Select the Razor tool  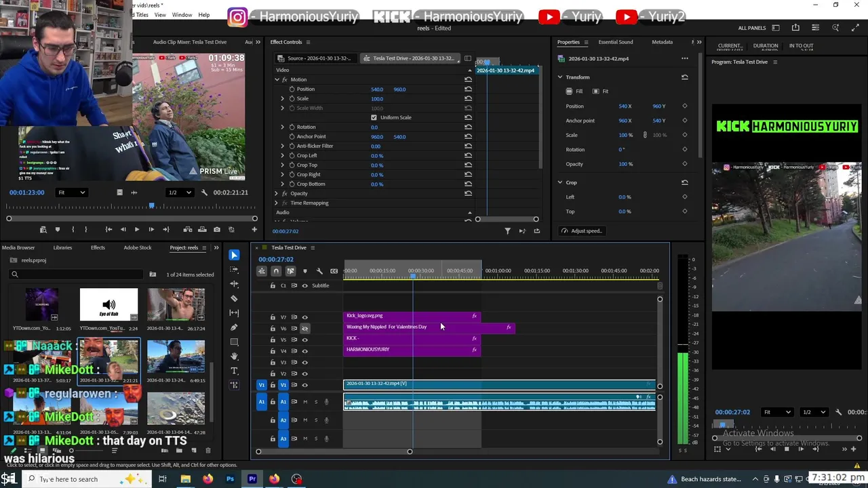coord(234,298)
